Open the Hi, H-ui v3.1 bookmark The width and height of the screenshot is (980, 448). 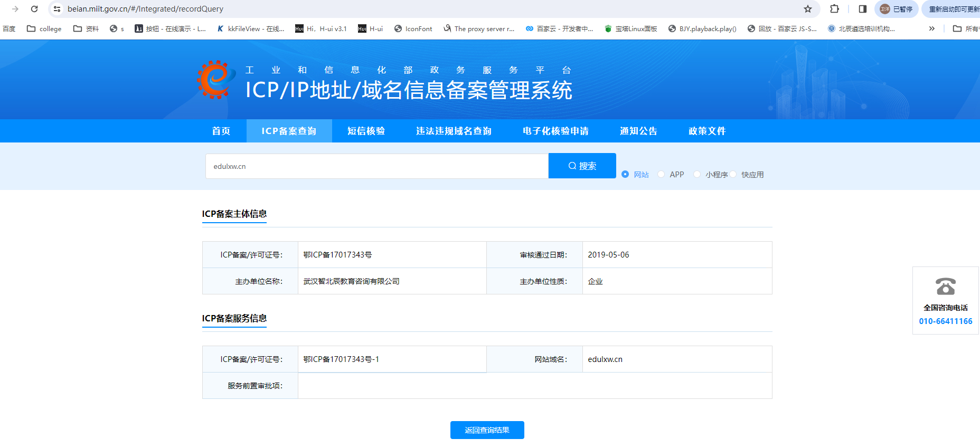[x=321, y=29]
